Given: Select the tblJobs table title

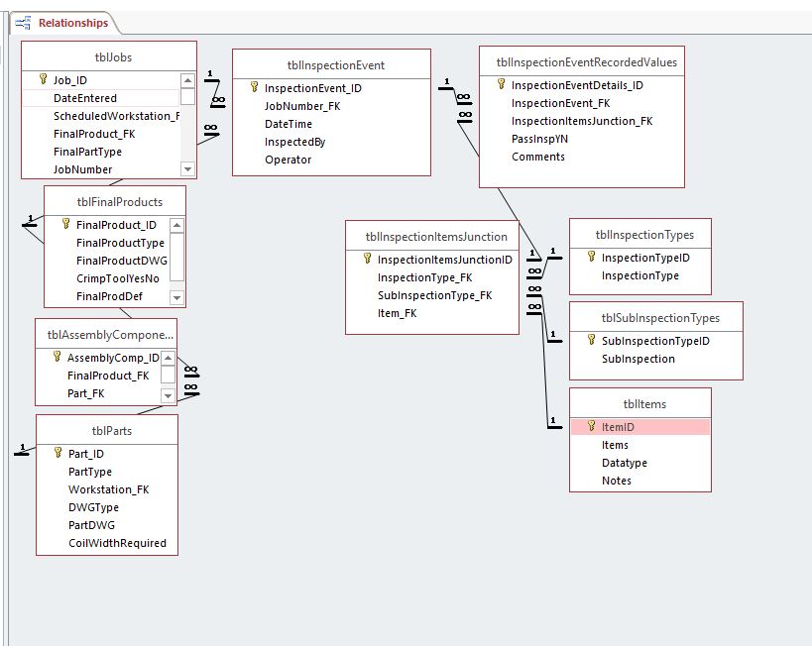Looking at the screenshot, I should pyautogui.click(x=113, y=56).
